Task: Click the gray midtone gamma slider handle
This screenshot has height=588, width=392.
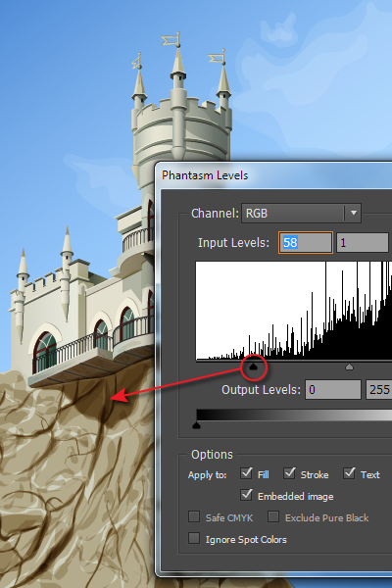Action: [349, 367]
